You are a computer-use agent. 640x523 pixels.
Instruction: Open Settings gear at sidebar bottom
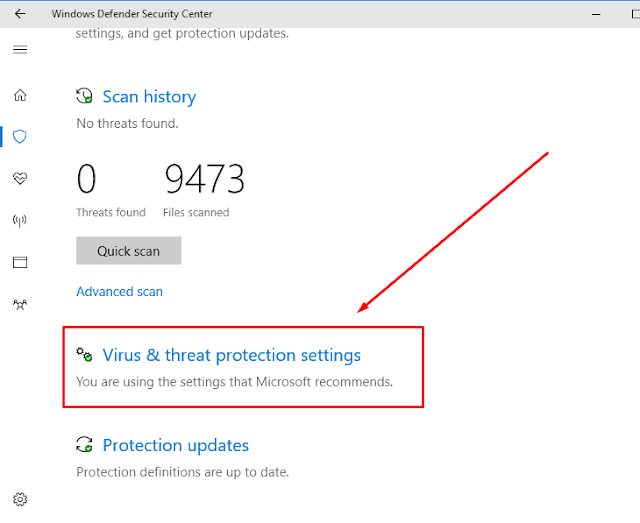click(20, 499)
